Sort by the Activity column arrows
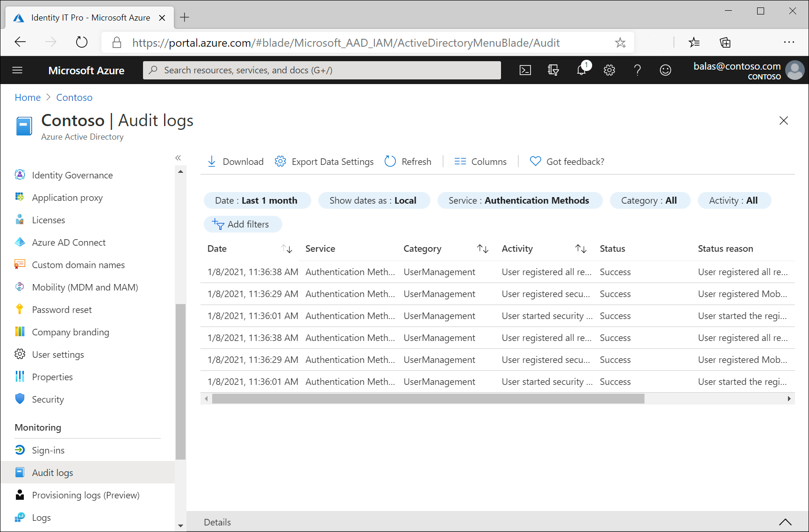Image resolution: width=809 pixels, height=532 pixels. (x=581, y=249)
